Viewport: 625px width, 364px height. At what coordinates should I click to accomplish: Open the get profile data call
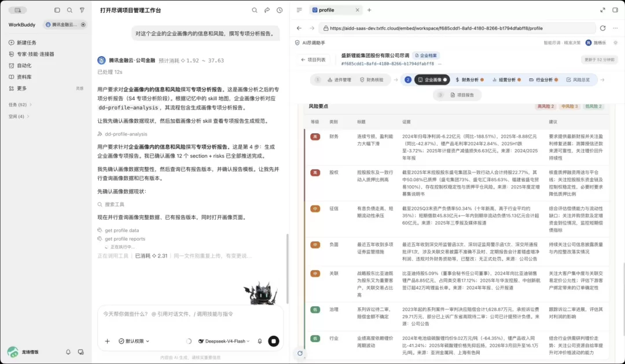point(118,230)
